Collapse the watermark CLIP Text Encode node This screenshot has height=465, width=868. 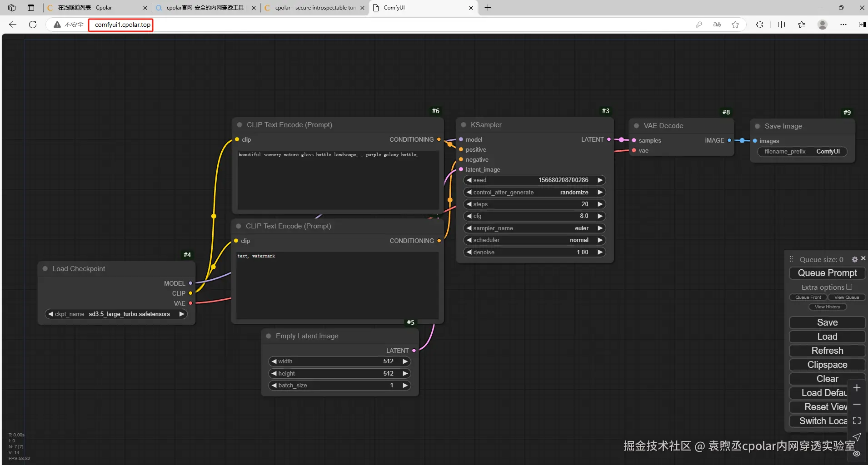(x=239, y=226)
